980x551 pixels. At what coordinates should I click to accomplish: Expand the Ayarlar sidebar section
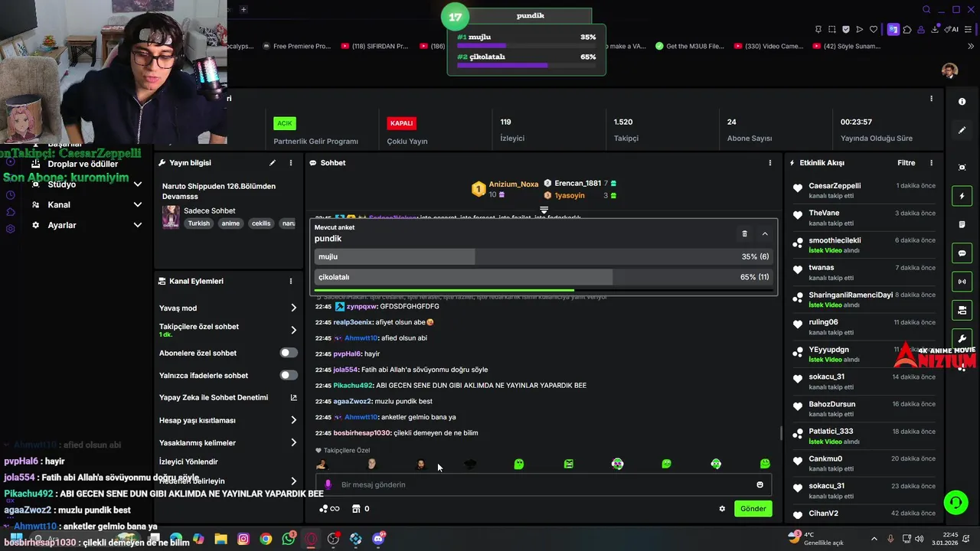[x=138, y=225]
